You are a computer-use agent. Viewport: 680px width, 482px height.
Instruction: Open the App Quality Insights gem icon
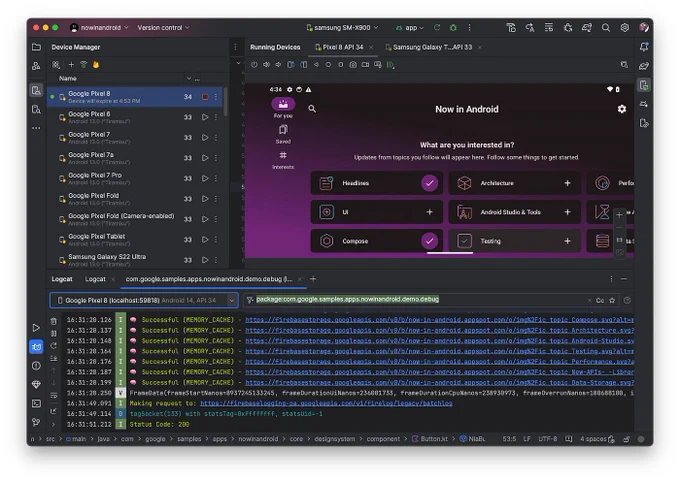coord(36,384)
